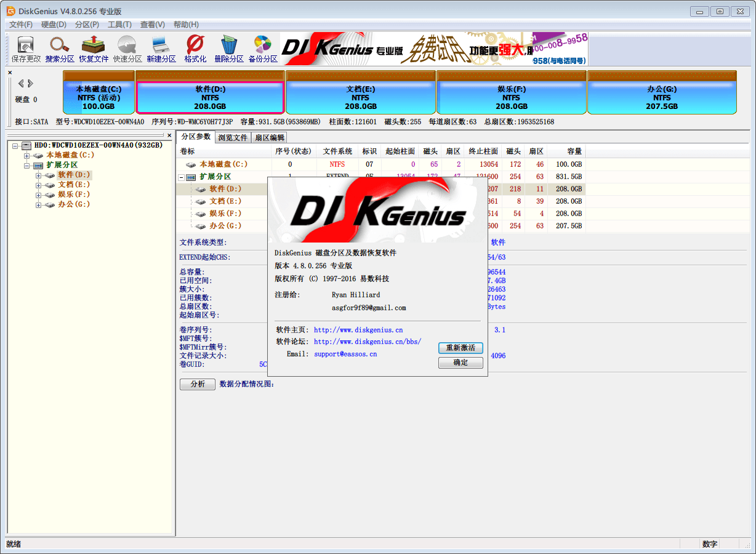Click the support@eassos.cn email link
The width and height of the screenshot is (756, 554).
tap(345, 354)
